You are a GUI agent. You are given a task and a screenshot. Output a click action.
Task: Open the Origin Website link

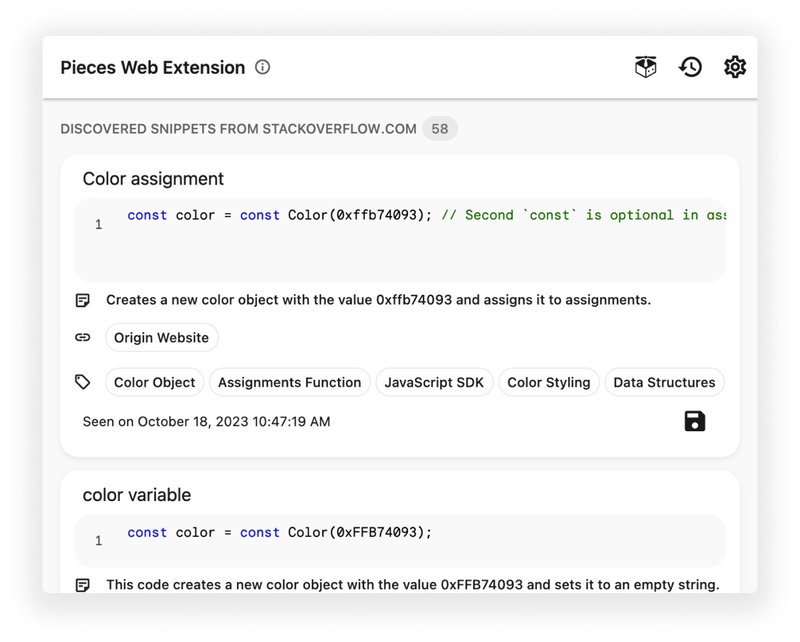point(161,338)
